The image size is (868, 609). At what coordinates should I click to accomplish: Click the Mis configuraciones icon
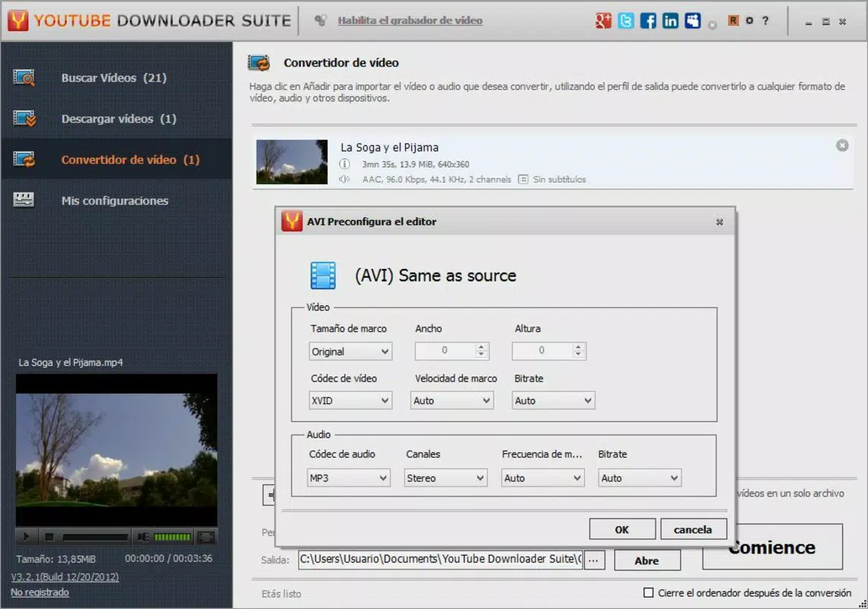point(24,200)
